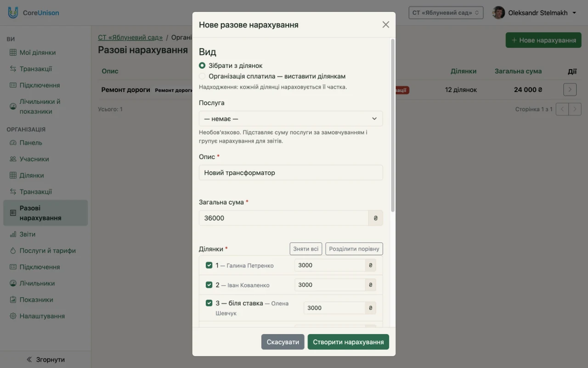This screenshot has width=588, height=368.
Task: Click the CoreUnison logo icon
Action: tap(13, 12)
